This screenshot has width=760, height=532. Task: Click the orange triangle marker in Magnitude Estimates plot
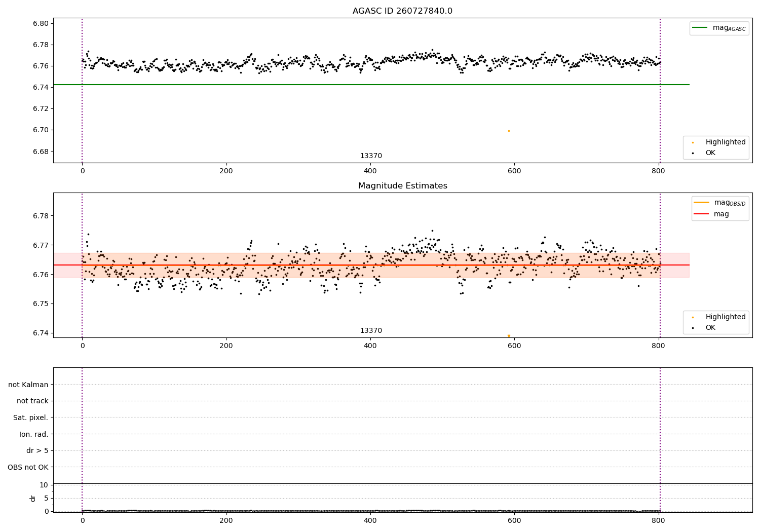coord(509,336)
